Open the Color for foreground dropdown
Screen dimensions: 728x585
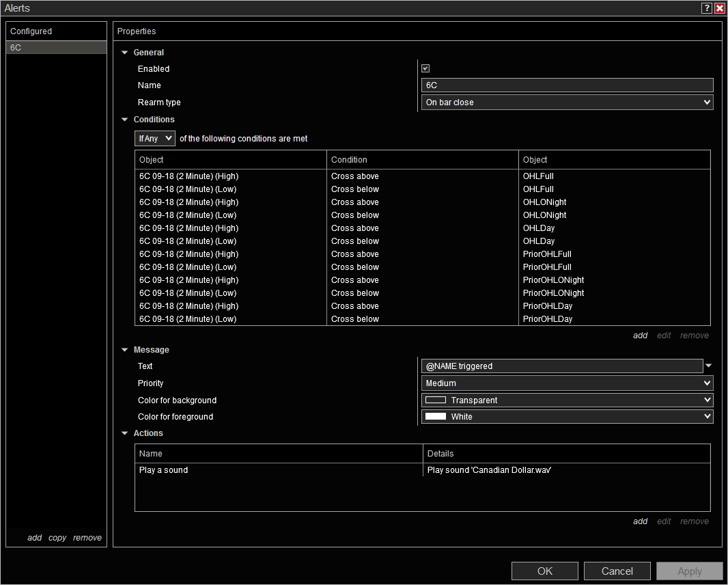(567, 417)
